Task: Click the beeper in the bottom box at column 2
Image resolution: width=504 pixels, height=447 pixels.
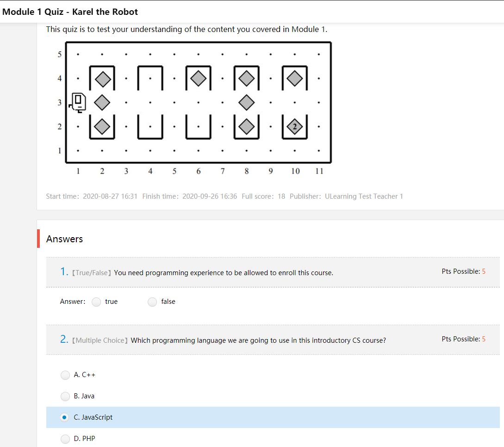Action: [102, 127]
